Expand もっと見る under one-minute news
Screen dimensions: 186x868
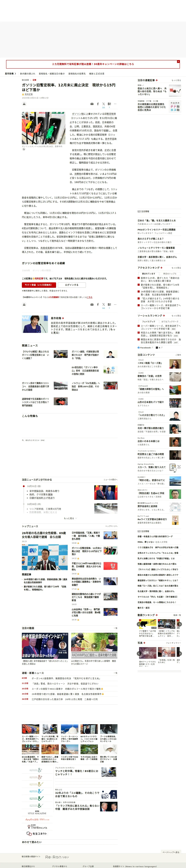[70, 519]
